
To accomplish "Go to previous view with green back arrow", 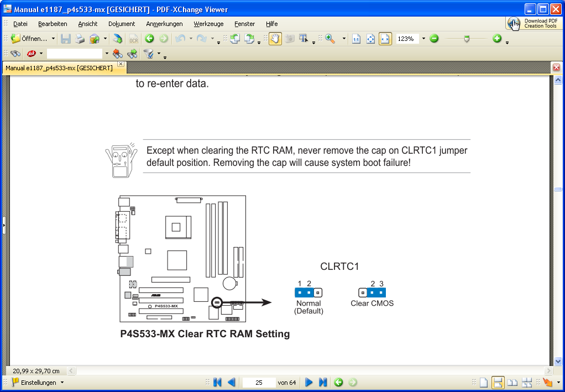I will tap(149, 39).
